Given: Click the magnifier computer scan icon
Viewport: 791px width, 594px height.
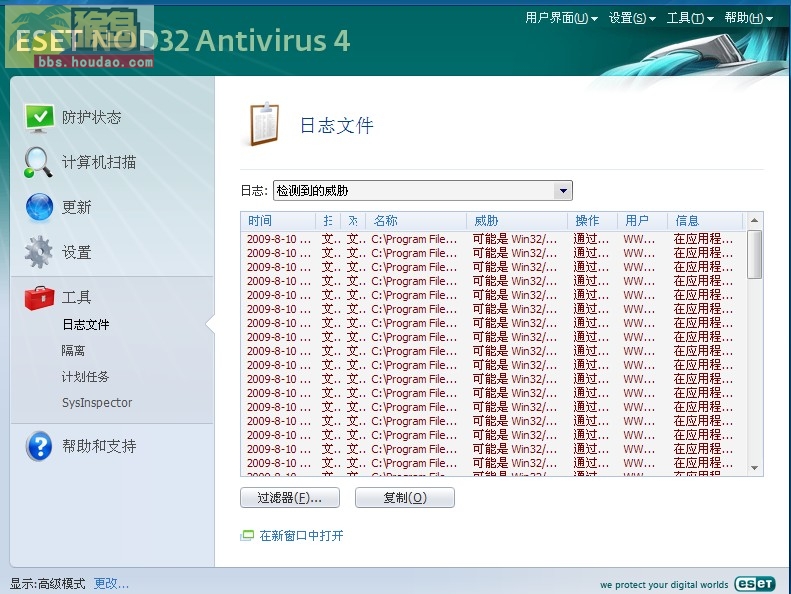Looking at the screenshot, I should (38, 163).
